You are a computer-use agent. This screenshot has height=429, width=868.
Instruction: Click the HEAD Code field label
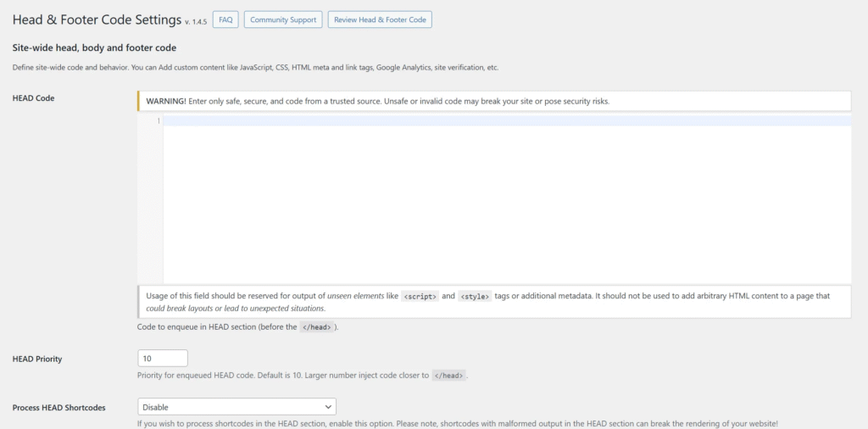point(34,98)
